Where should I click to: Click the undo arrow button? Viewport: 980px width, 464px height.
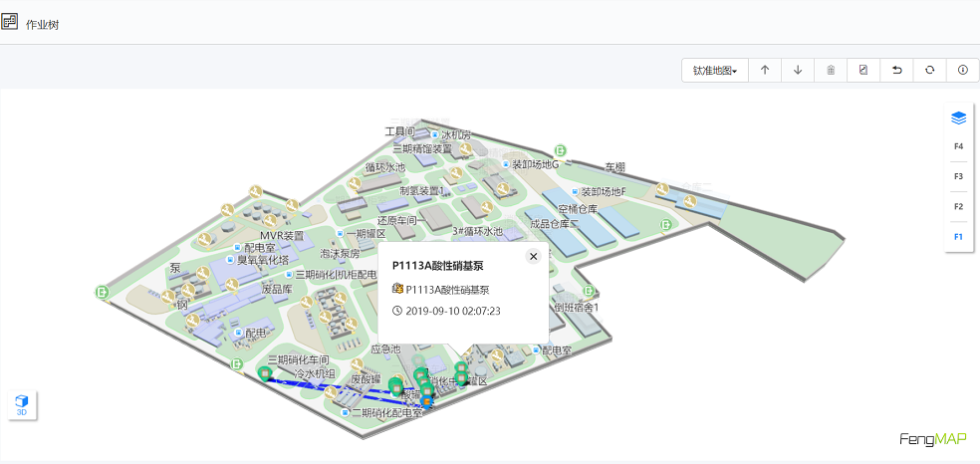pos(896,70)
